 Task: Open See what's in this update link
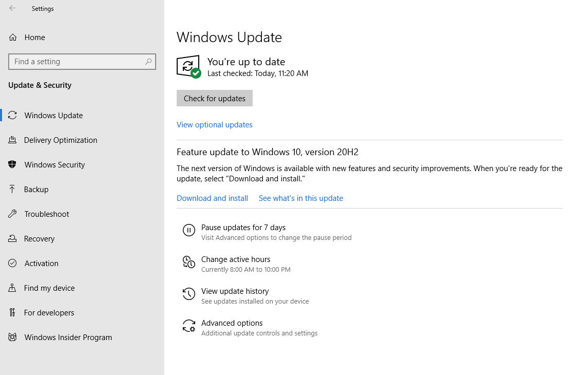coord(301,198)
